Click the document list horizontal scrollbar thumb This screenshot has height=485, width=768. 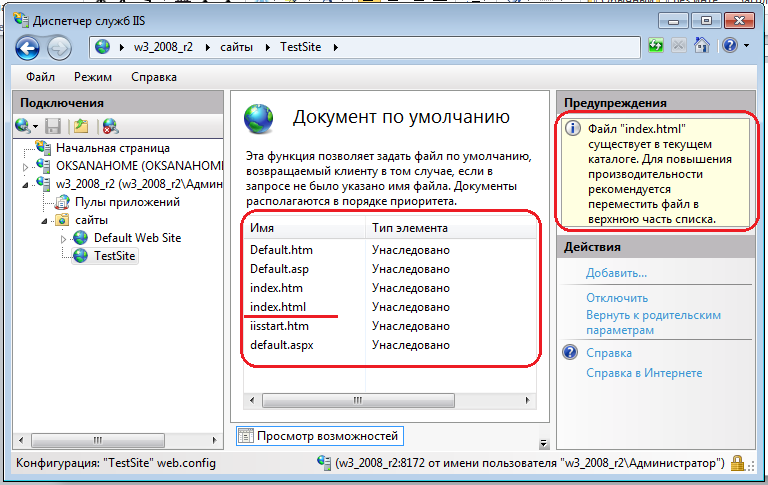358,400
